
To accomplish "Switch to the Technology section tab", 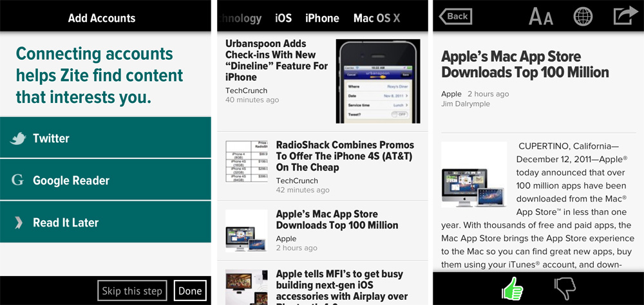I will coord(240,19).
